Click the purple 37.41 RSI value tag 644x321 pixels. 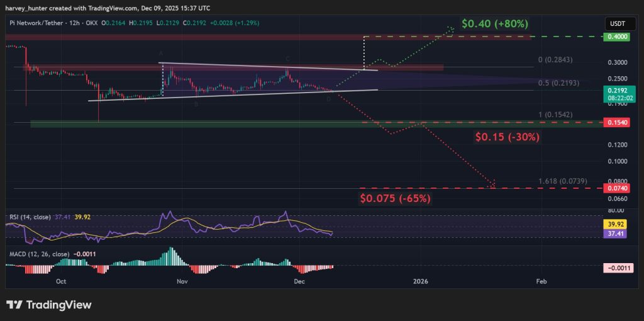[x=616, y=233]
